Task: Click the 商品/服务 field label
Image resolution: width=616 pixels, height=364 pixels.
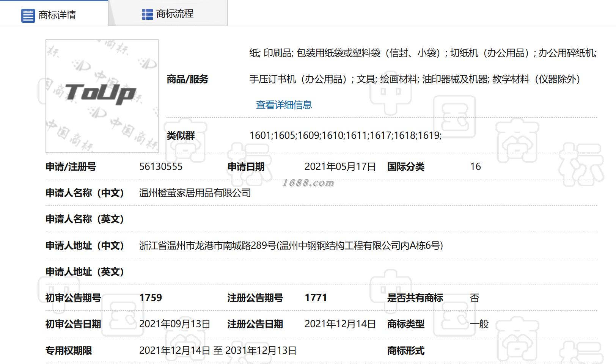Action: tap(187, 79)
